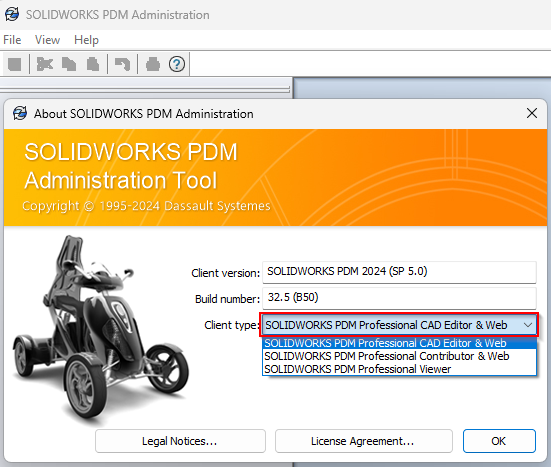Screen dimensions: 551x467
Task: Click the Copyright Dassault Systemes text
Action: click(x=146, y=206)
